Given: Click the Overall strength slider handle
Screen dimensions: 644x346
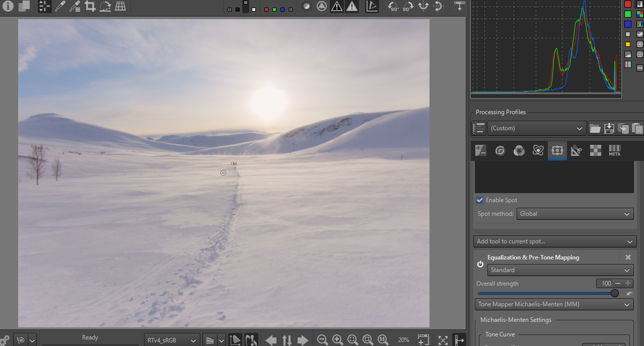Looking at the screenshot, I should (615, 293).
